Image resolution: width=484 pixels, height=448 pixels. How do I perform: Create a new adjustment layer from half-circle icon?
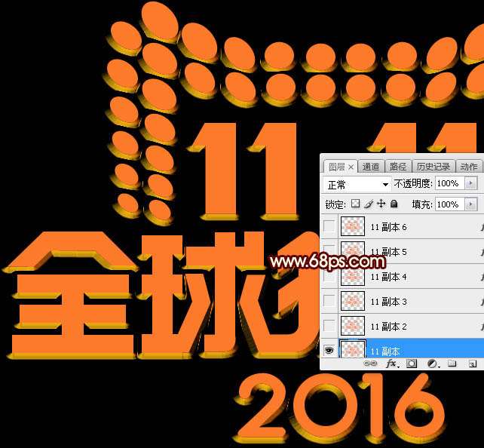(x=432, y=364)
